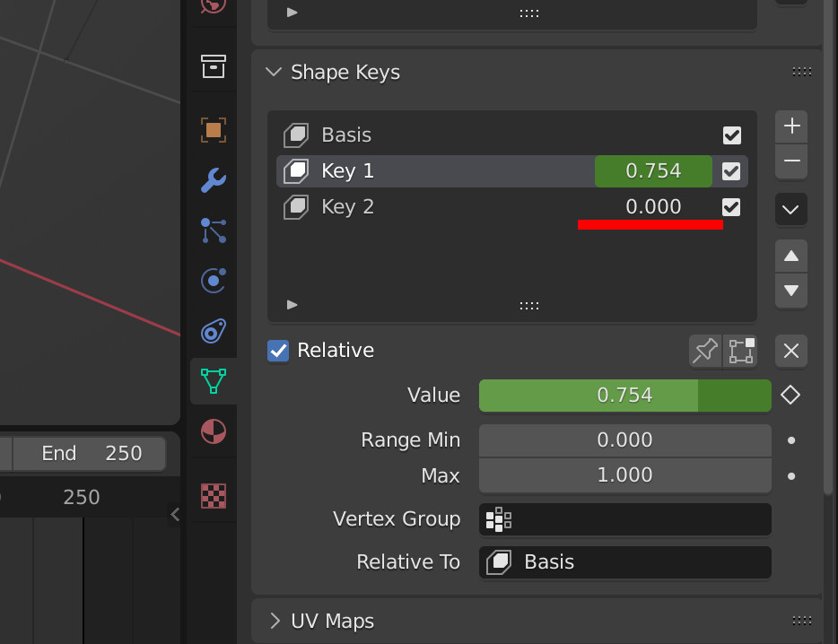Add a new shape key with plus
The height and width of the screenshot is (644, 838).
click(791, 126)
